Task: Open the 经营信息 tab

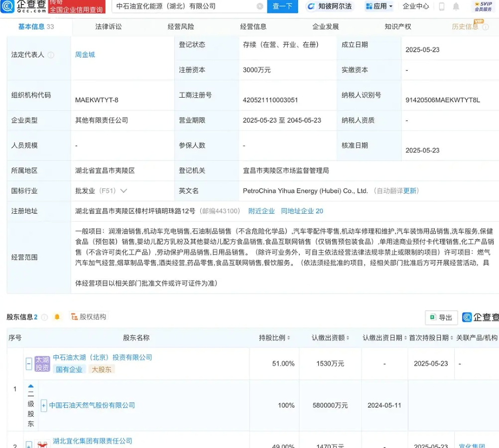Action: coord(253,27)
